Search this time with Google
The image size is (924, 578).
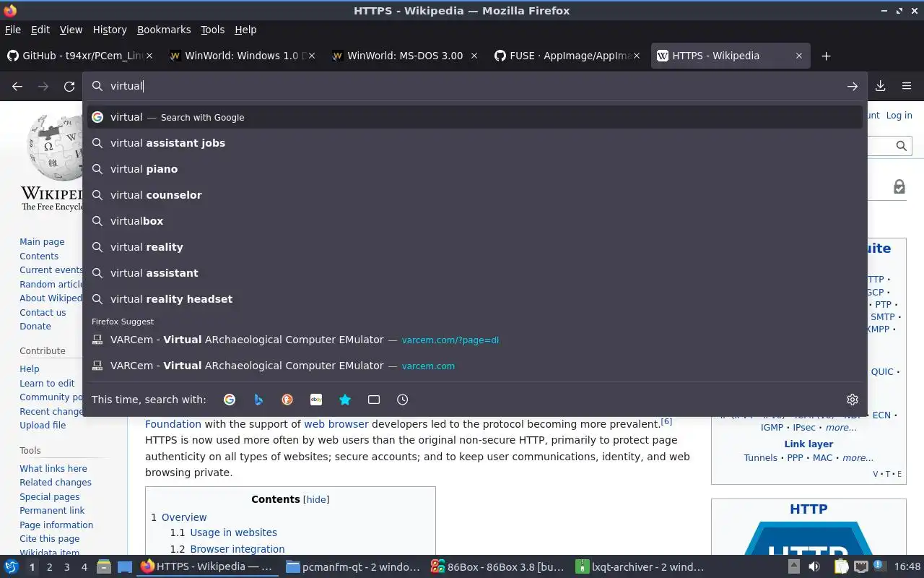(230, 400)
